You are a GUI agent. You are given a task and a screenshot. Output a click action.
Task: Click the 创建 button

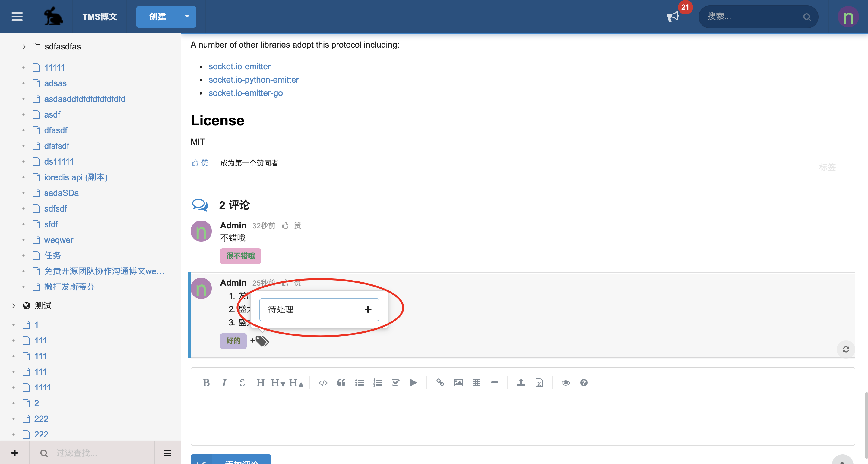click(158, 17)
